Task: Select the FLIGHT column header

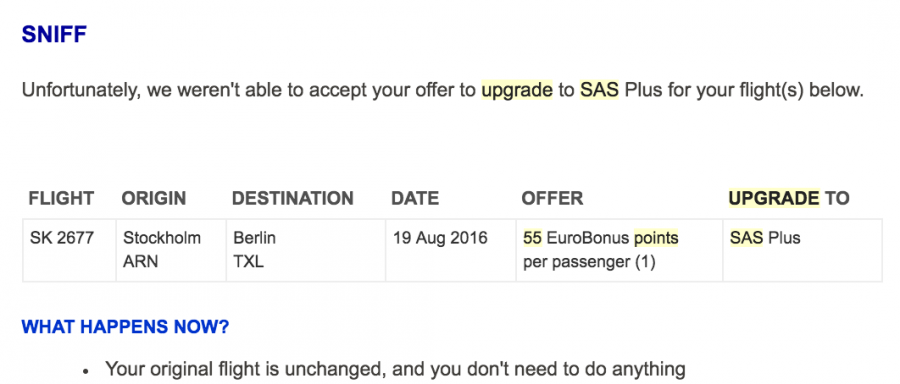Action: (61, 199)
